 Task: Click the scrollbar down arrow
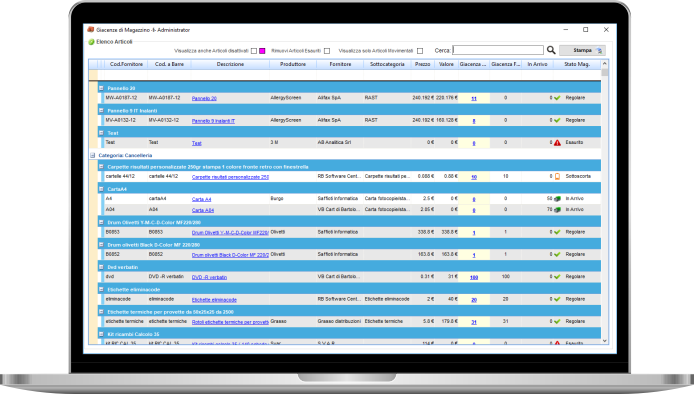click(x=605, y=340)
